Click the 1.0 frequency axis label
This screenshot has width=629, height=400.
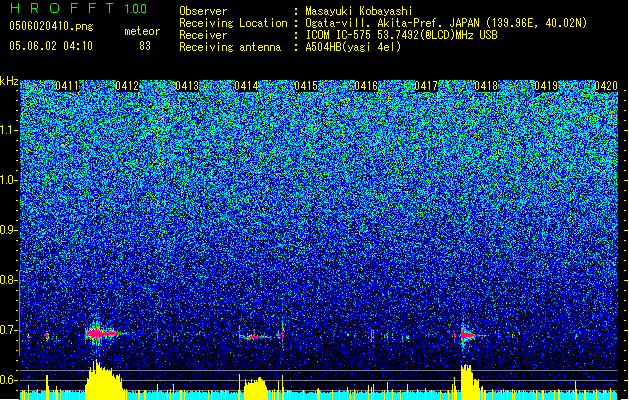tap(9, 180)
